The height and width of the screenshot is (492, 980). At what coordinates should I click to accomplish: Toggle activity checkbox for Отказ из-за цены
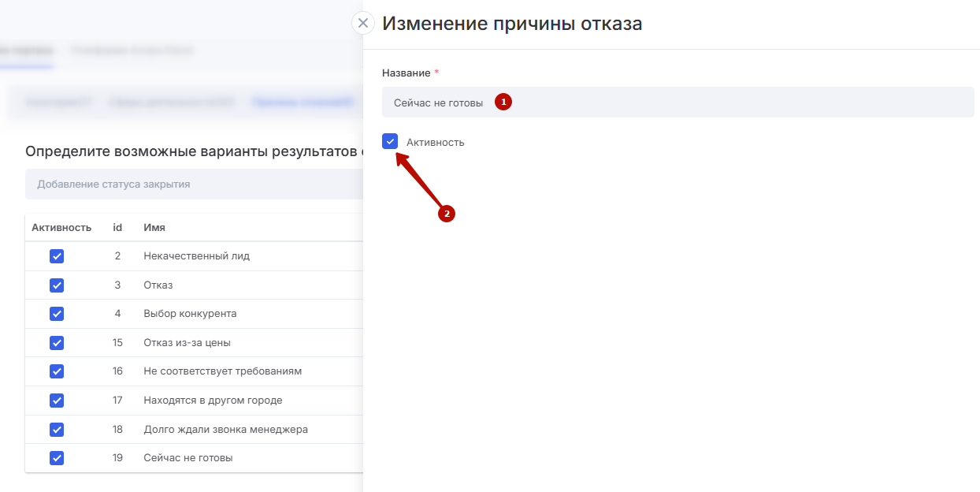[x=57, y=342]
